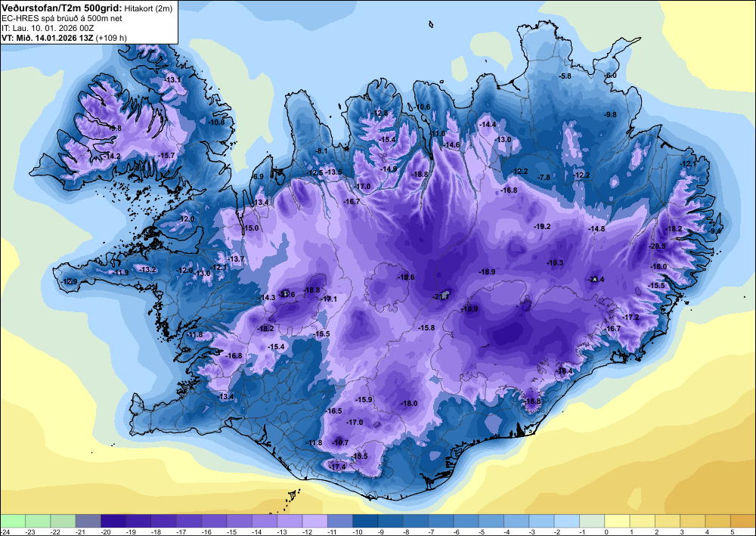Click the temperature value -13.1 in the Westfjords
756x536 pixels.
(x=172, y=79)
